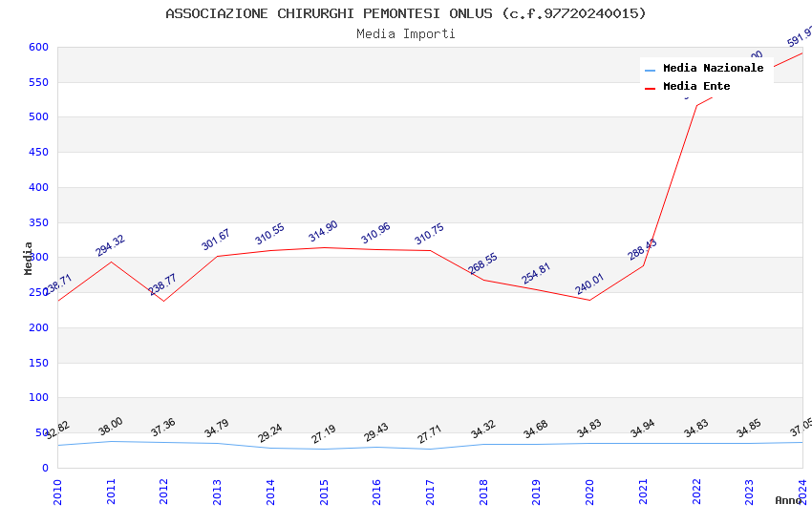This screenshot has height=525, width=812.
Task: Click the national average label 34.32
Action: (x=483, y=430)
